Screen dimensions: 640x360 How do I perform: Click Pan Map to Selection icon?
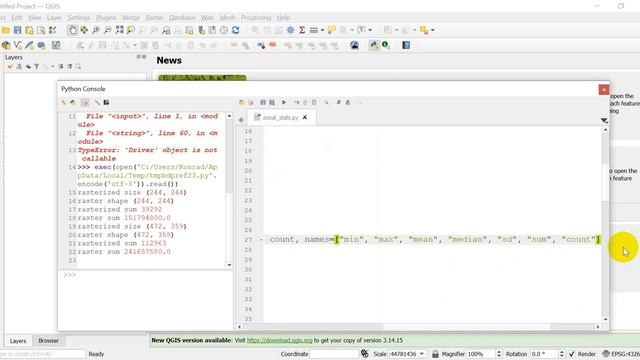[84, 30]
